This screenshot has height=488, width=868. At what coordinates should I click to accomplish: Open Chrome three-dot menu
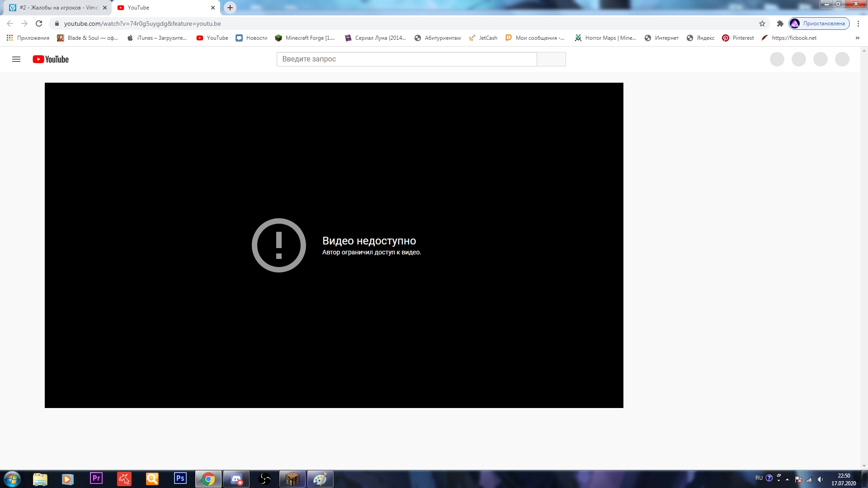(858, 23)
